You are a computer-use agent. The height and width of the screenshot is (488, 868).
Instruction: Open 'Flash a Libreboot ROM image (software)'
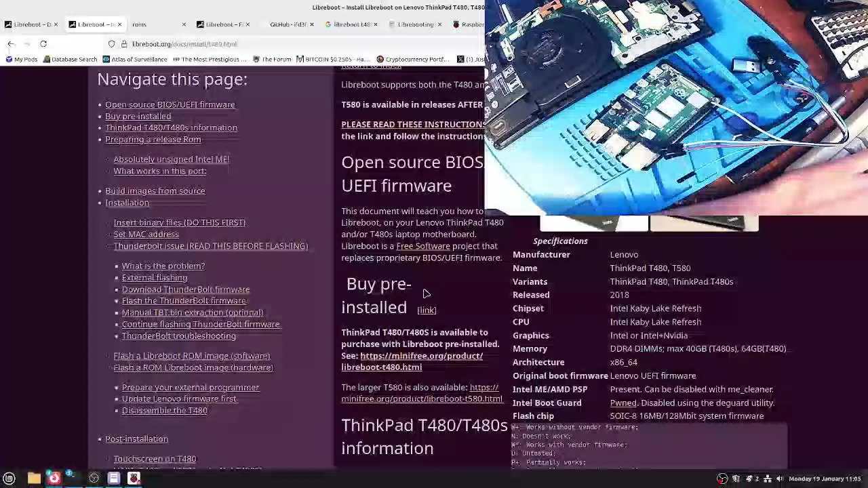click(x=191, y=356)
